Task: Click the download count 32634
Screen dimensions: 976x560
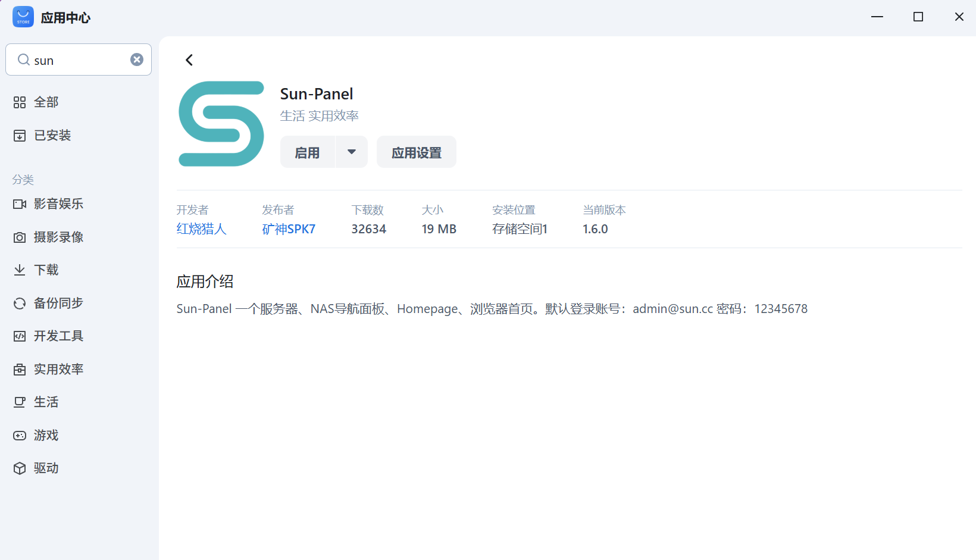Action: pyautogui.click(x=369, y=229)
